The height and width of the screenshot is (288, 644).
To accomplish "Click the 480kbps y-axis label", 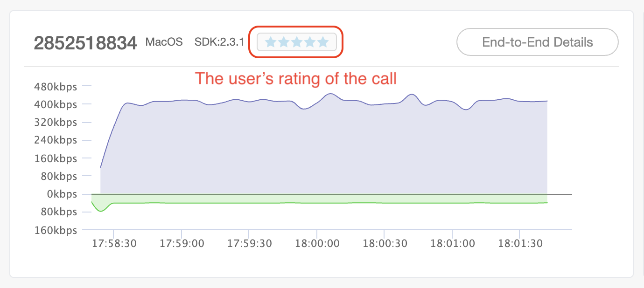I will (56, 86).
